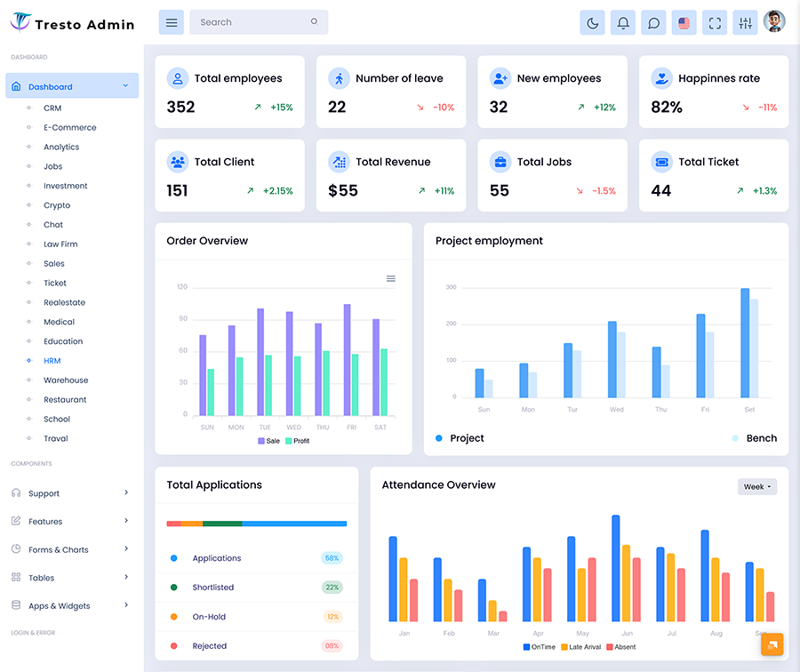Click the Dashboard home icon

tap(16, 86)
